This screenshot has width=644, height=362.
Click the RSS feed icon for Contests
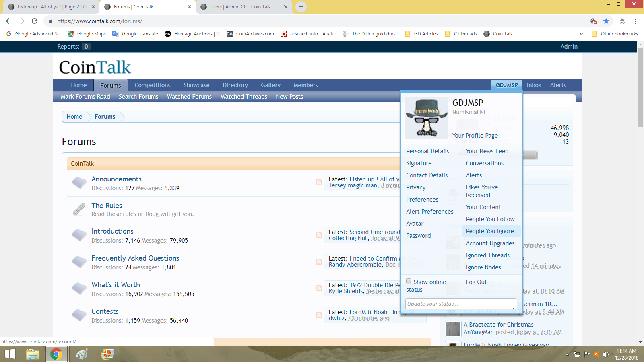319,315
